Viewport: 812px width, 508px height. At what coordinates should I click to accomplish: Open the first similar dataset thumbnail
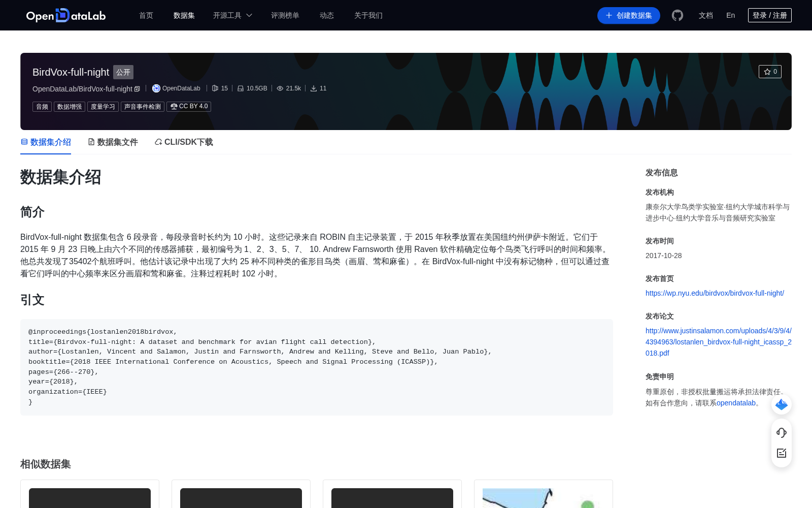click(90, 498)
